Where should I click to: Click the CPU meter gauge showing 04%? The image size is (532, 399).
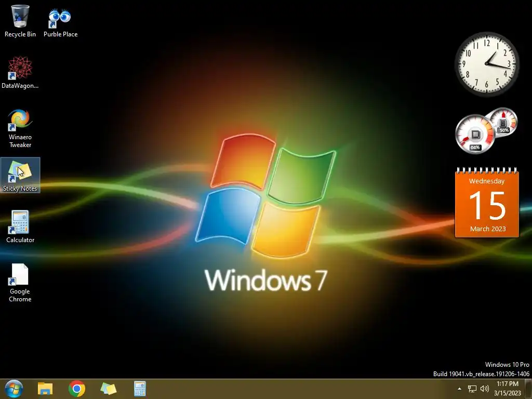475,134
